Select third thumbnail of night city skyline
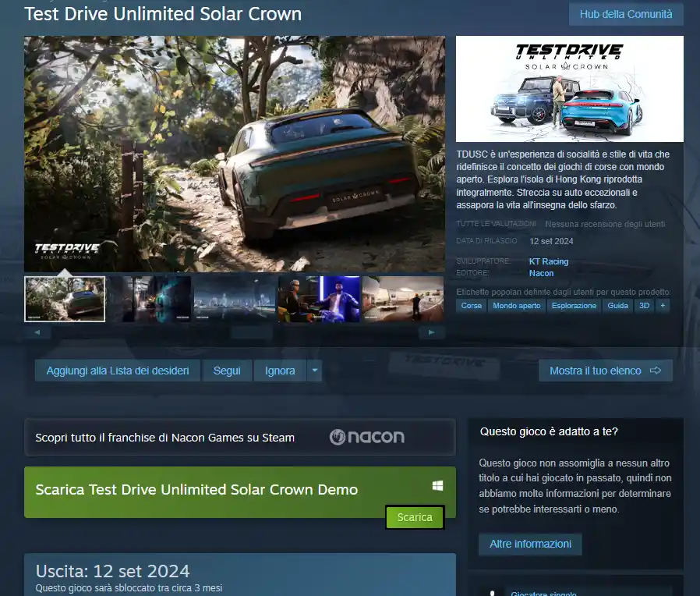The image size is (700, 596). [x=234, y=299]
